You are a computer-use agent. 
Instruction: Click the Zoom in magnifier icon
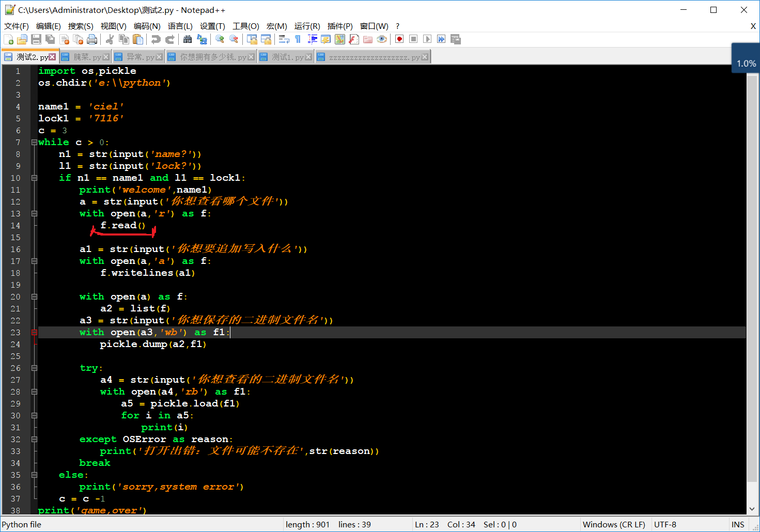(220, 39)
